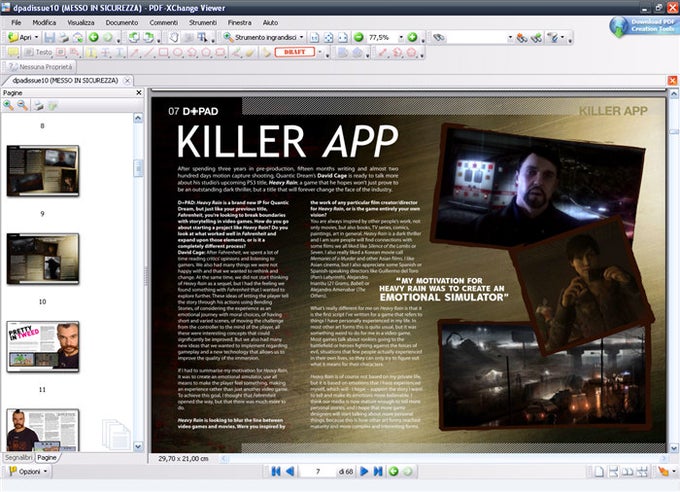The width and height of the screenshot is (680, 492).
Task: Open the Modifica menu
Action: pos(44,23)
